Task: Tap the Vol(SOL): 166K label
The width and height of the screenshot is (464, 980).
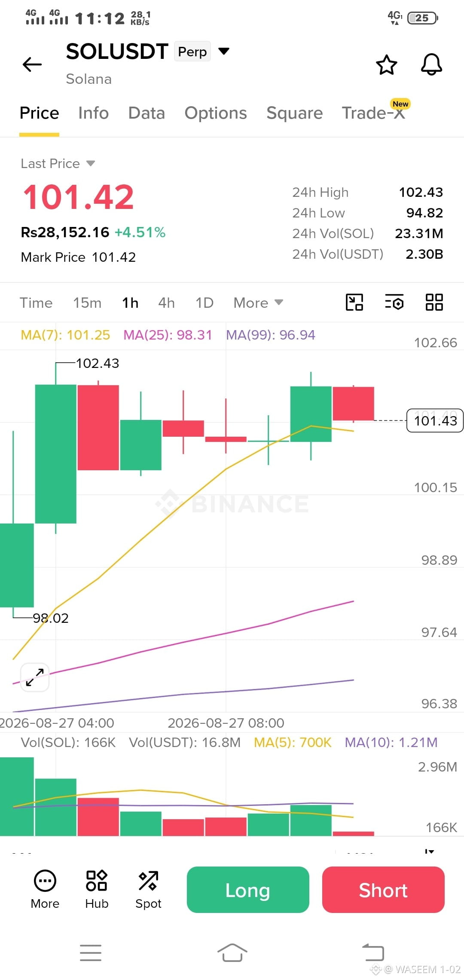Action: (x=68, y=742)
